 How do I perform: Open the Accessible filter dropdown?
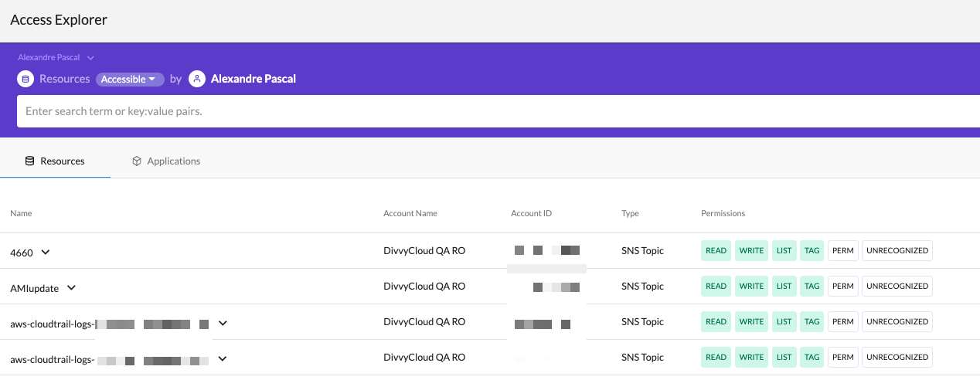tap(130, 79)
